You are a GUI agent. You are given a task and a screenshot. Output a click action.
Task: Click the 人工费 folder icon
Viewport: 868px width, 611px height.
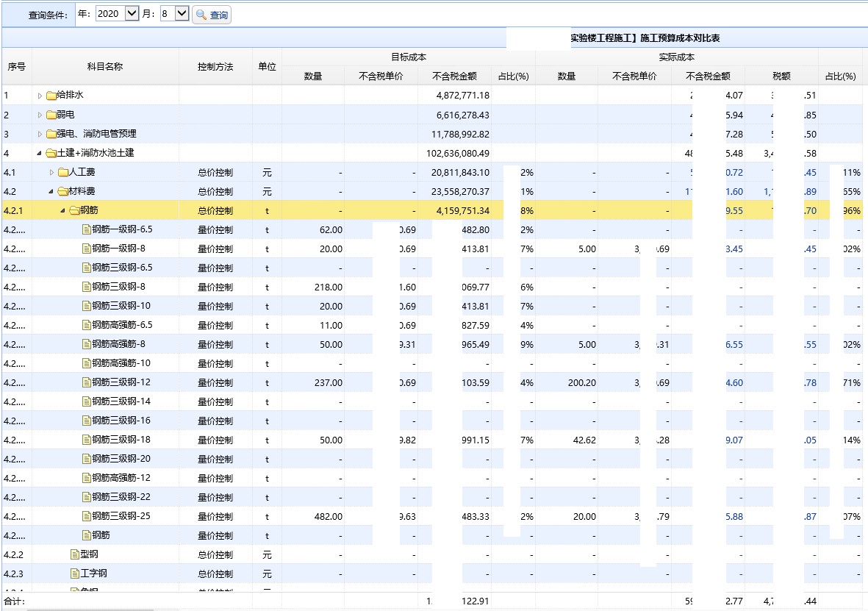click(x=62, y=172)
